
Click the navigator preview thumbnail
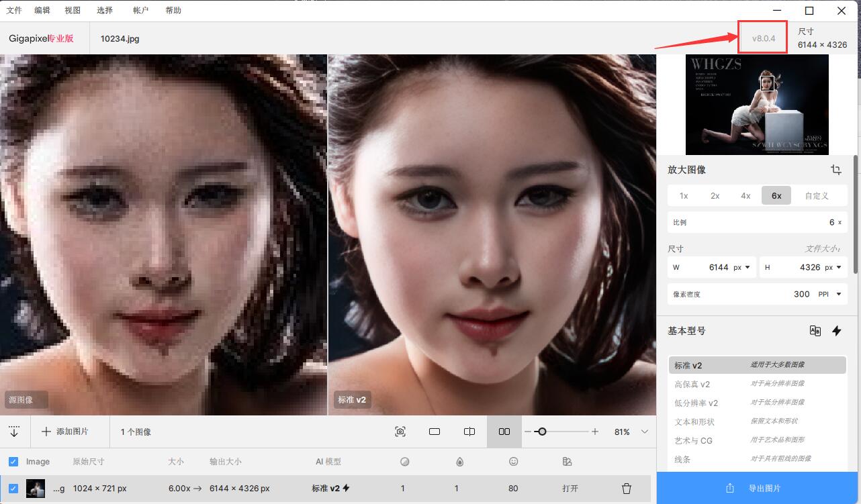click(757, 105)
